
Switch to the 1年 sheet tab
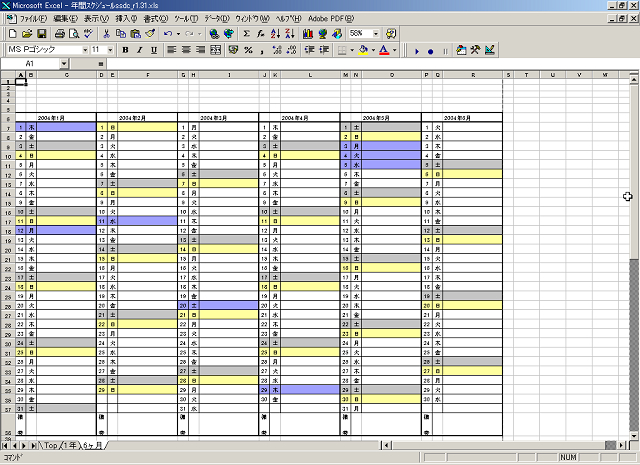click(x=70, y=444)
